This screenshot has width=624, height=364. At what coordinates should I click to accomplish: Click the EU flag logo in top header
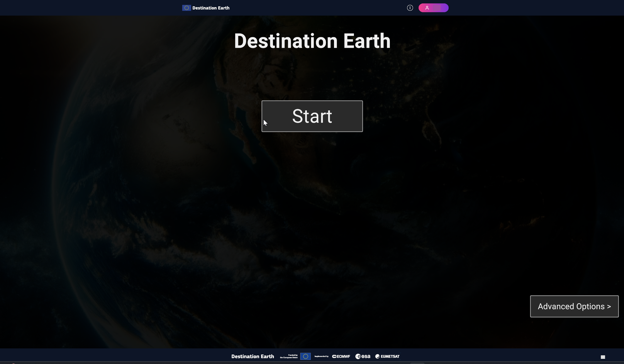(x=186, y=8)
